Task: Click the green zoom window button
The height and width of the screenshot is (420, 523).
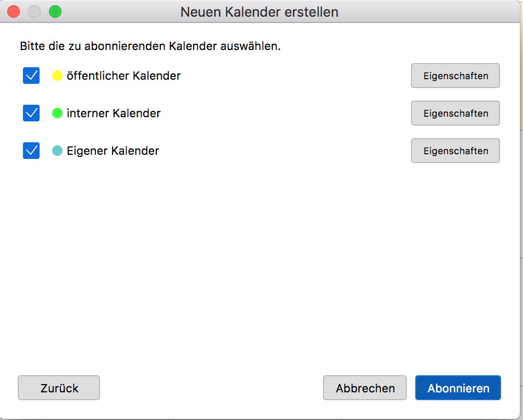Action: point(55,11)
